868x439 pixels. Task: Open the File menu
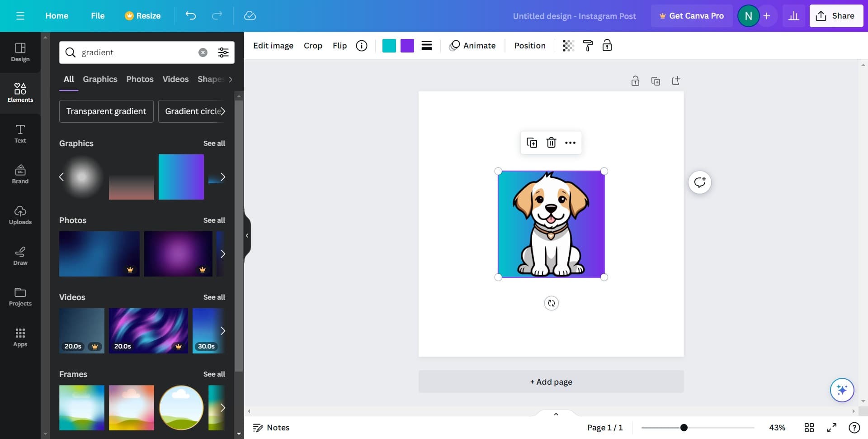click(98, 16)
